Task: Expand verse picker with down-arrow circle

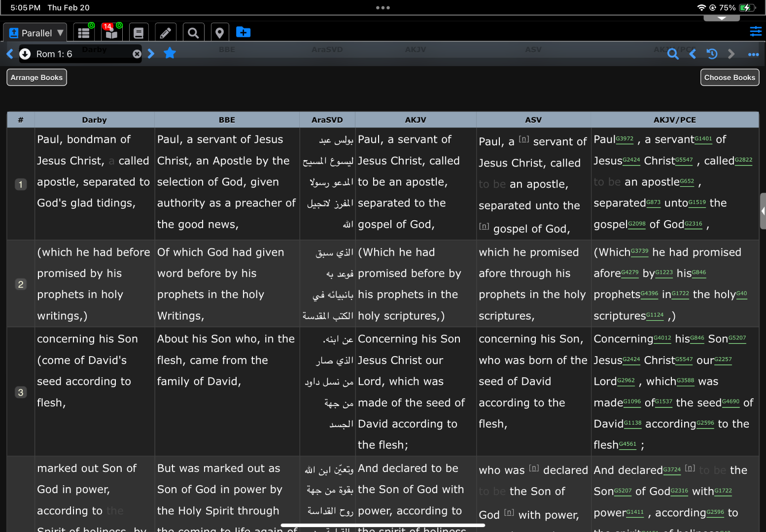Action: (25, 54)
